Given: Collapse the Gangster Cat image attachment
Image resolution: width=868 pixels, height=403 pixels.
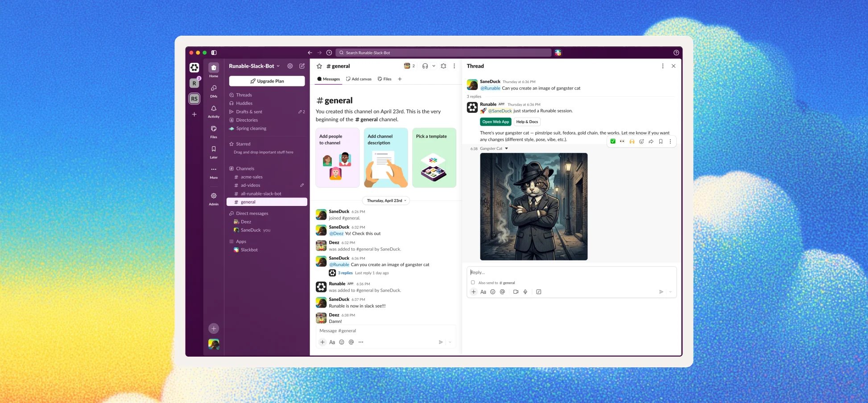Looking at the screenshot, I should (506, 148).
